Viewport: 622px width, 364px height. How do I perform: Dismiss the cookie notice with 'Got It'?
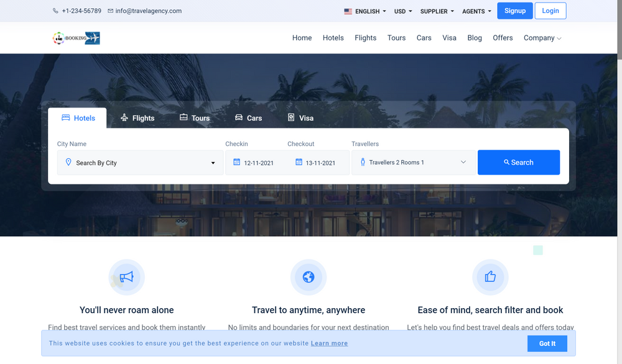point(547,343)
